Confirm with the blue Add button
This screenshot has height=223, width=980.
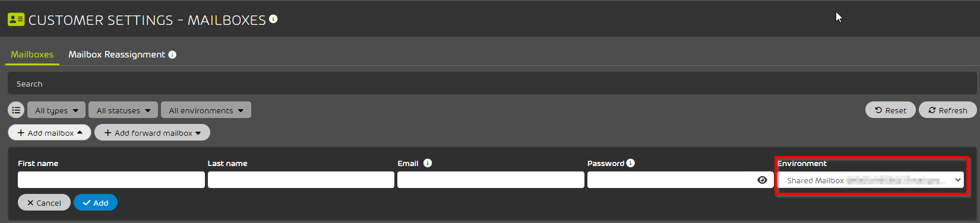point(96,202)
